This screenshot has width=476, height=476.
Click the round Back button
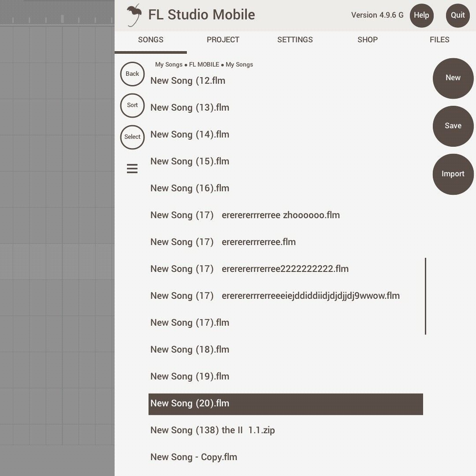click(132, 74)
